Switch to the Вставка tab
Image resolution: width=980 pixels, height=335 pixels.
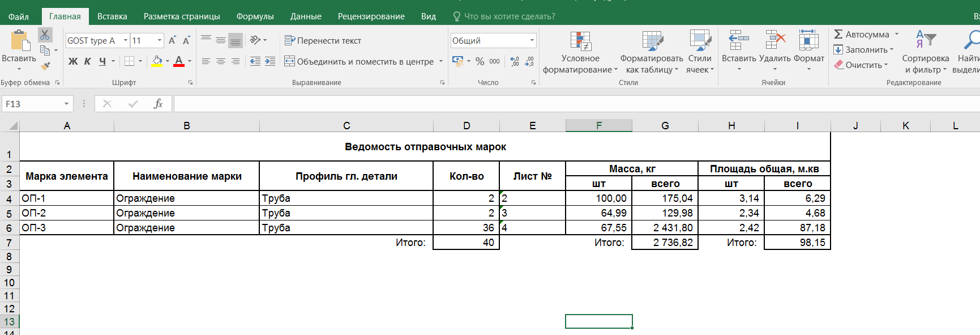(112, 16)
